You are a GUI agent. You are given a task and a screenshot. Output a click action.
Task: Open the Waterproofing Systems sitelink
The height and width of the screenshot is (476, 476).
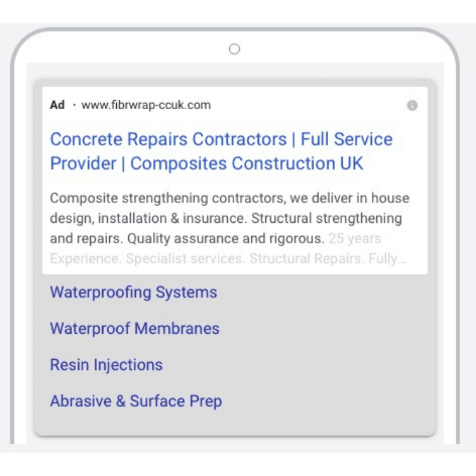(133, 293)
